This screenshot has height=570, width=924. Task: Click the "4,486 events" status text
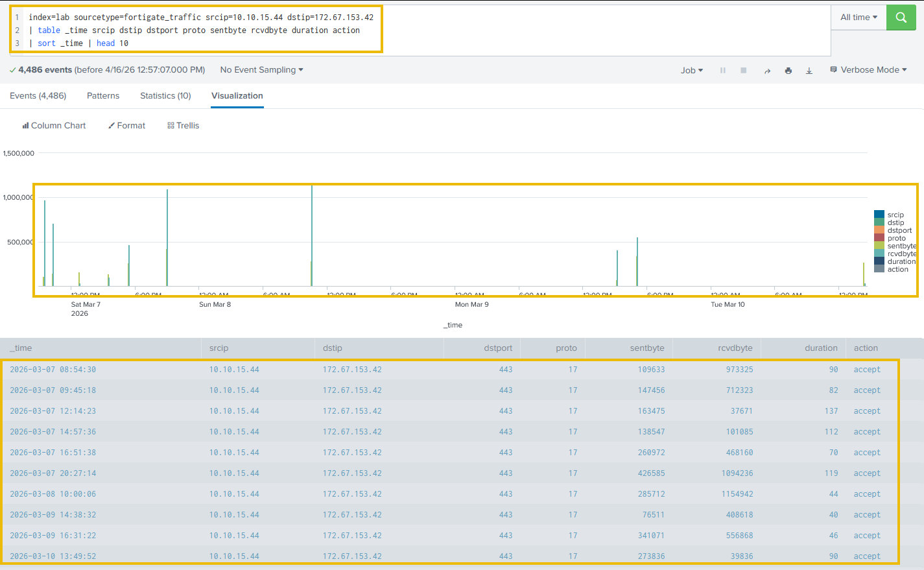[x=45, y=70]
